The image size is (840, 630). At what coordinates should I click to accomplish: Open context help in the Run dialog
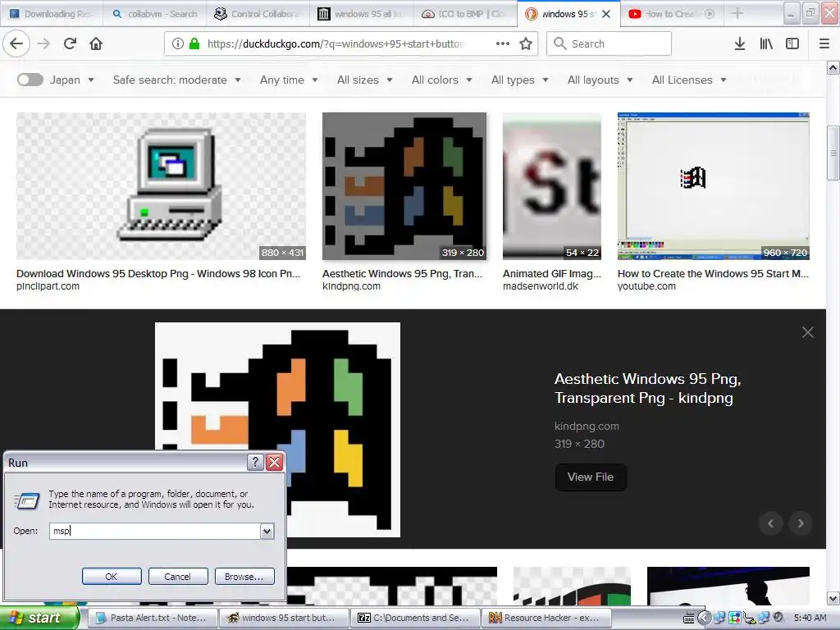tap(255, 463)
